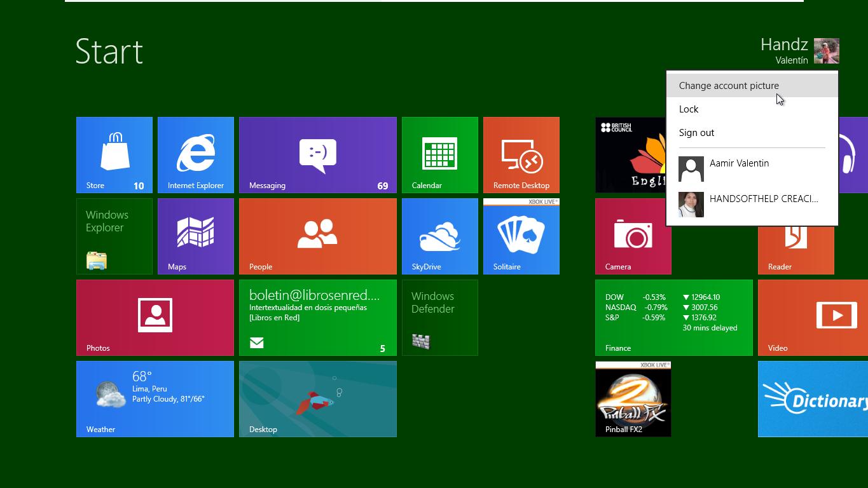Launch the Windows Defender tile
This screenshot has width=868, height=488.
440,318
